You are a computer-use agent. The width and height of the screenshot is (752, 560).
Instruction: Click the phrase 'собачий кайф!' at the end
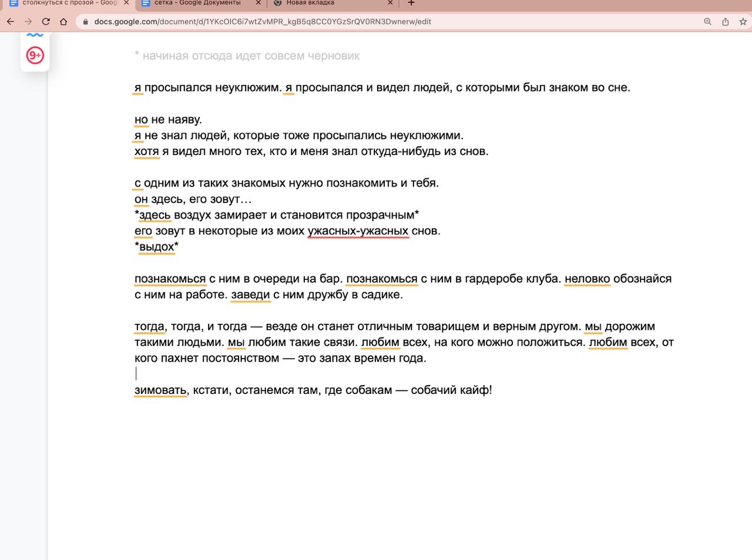(x=451, y=390)
